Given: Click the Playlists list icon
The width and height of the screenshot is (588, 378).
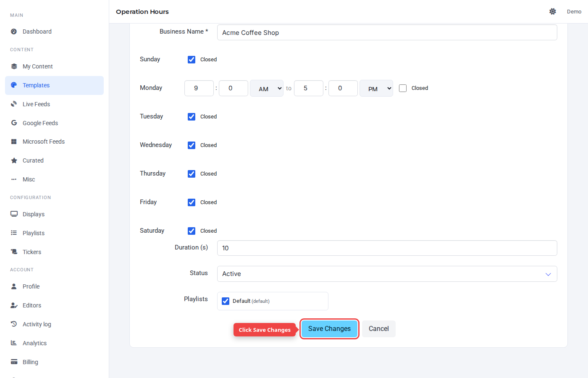Looking at the screenshot, I should [x=14, y=233].
